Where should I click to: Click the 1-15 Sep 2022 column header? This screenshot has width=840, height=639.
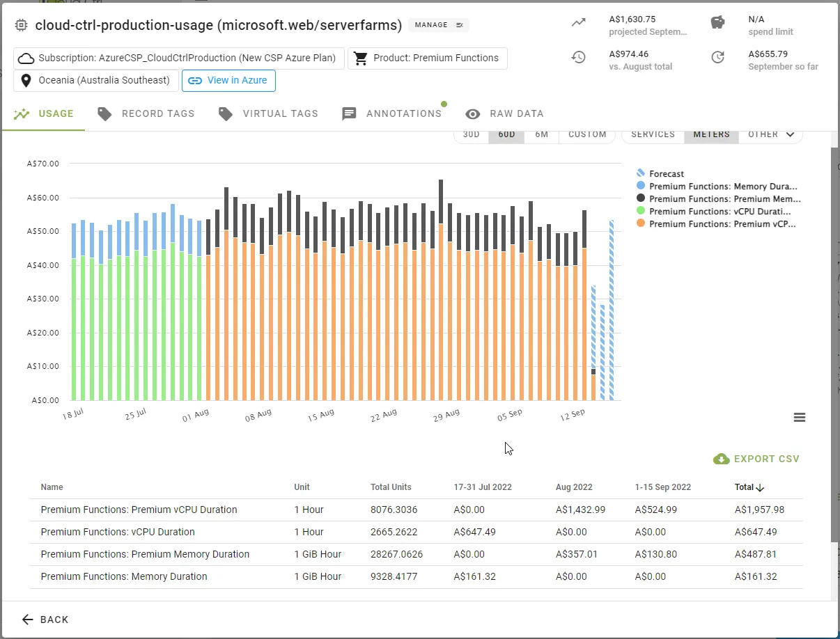663,487
